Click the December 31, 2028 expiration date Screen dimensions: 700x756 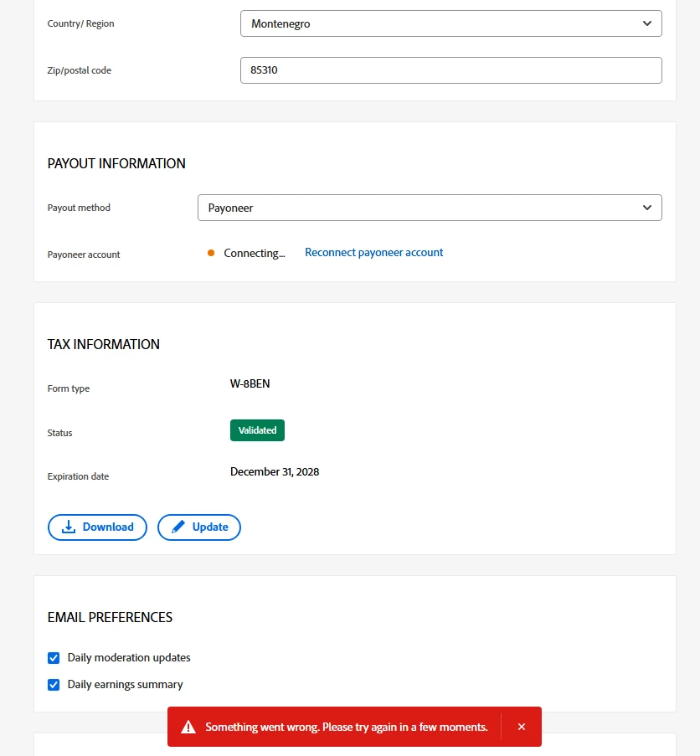[275, 471]
